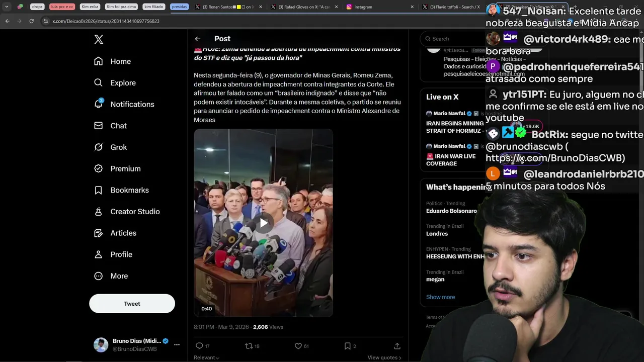The height and width of the screenshot is (362, 644).
Task: Open the tab search dropdown arrow
Action: (x=7, y=7)
